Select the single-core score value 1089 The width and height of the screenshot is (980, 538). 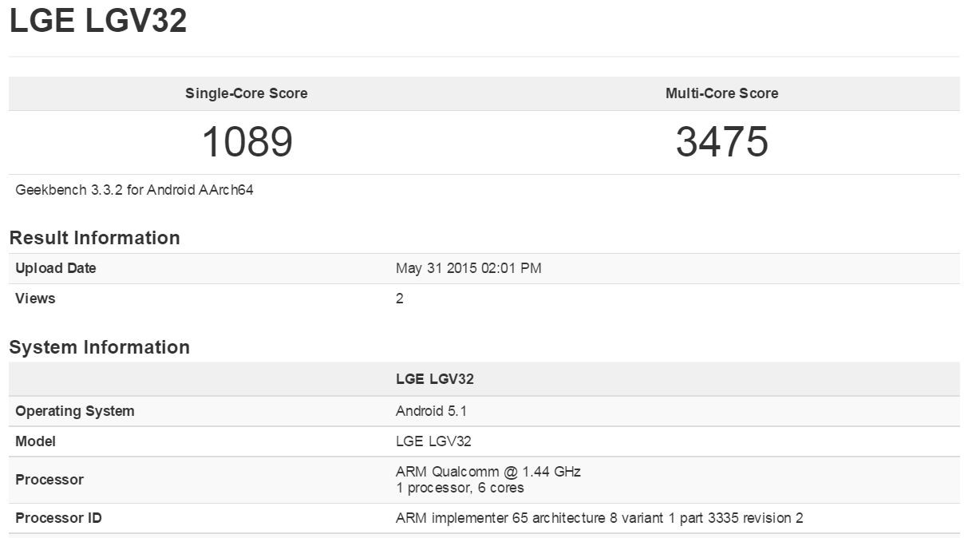(247, 142)
